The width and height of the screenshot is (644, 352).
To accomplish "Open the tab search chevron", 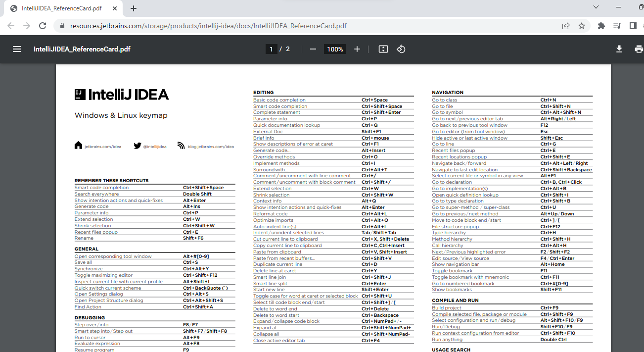I will (x=596, y=7).
